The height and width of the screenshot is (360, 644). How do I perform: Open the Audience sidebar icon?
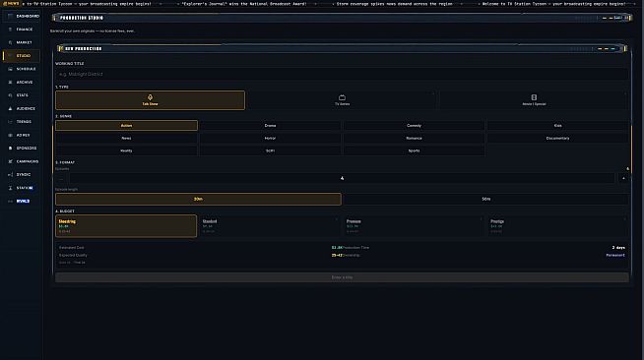(10, 108)
